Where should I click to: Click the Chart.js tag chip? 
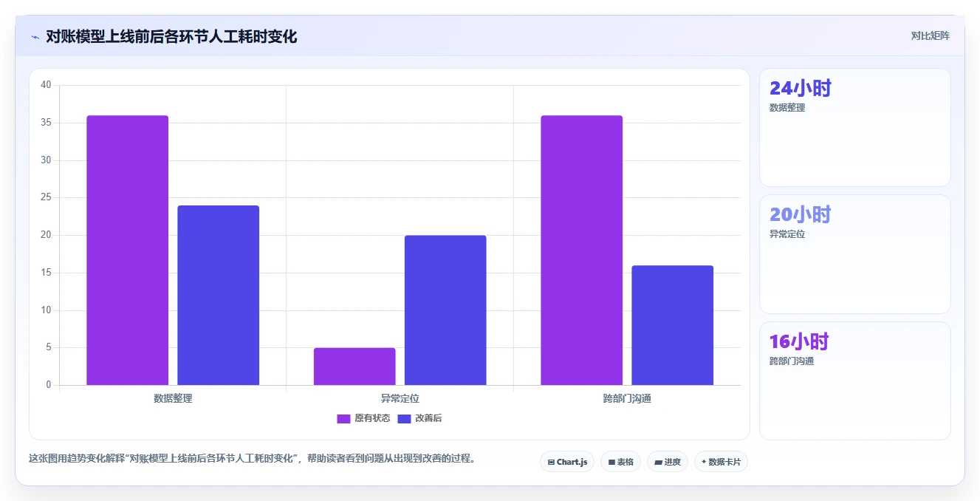[x=567, y=462]
